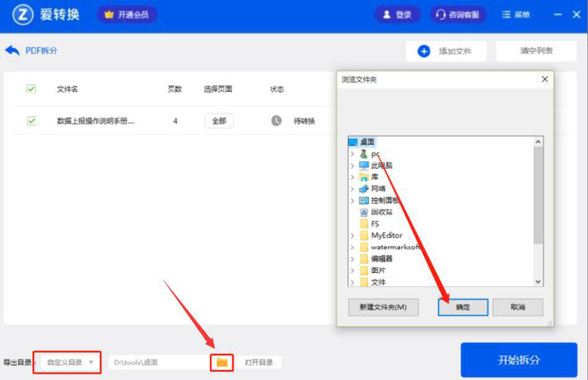Click the 文件名 column header
The width and height of the screenshot is (588, 380).
click(x=68, y=89)
